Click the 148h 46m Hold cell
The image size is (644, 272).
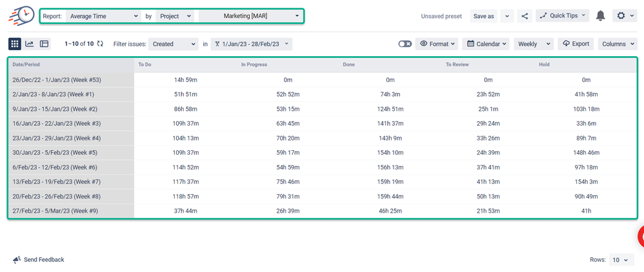pos(586,153)
